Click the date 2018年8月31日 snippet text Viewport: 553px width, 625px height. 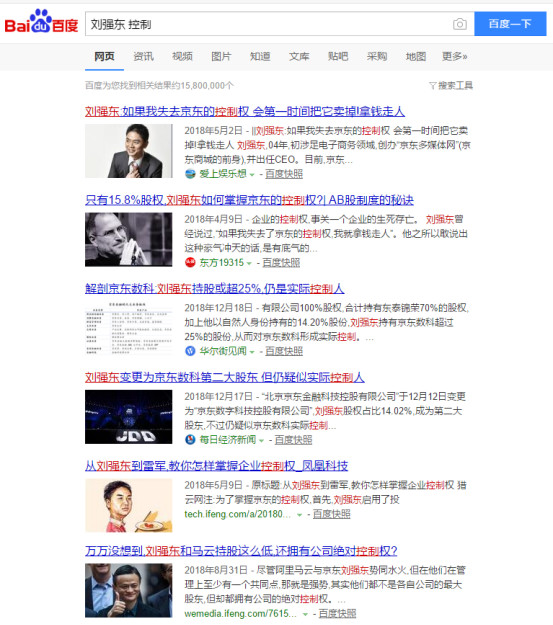click(x=216, y=570)
